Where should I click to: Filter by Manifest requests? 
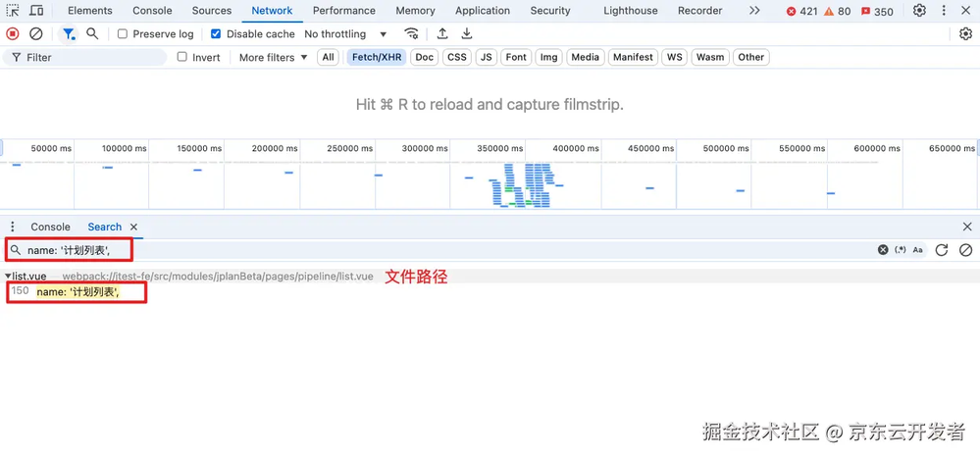click(633, 58)
